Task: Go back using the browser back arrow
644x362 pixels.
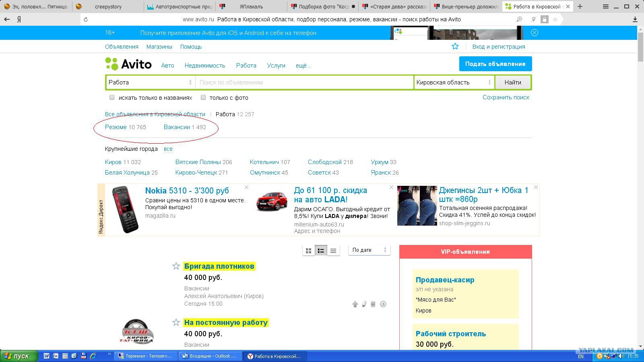Action: pyautogui.click(x=7, y=19)
